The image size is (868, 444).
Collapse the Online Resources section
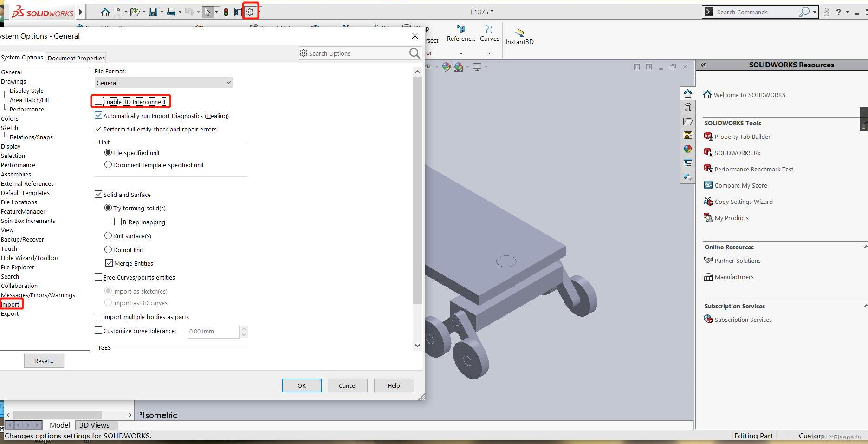click(x=865, y=247)
